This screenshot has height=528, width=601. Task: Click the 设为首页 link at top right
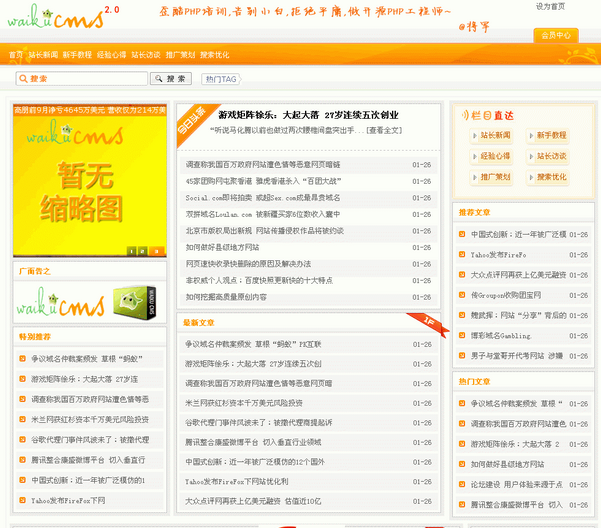[550, 7]
